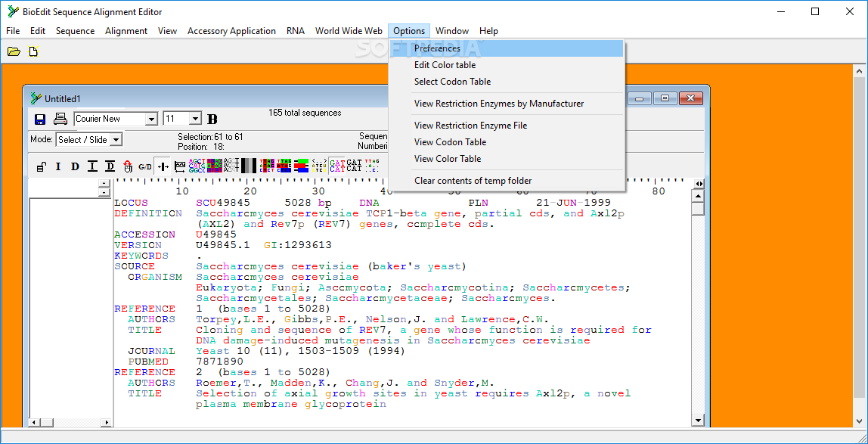Open the Courier New font dropdown
Screen dimensions: 868x444
[x=151, y=119]
